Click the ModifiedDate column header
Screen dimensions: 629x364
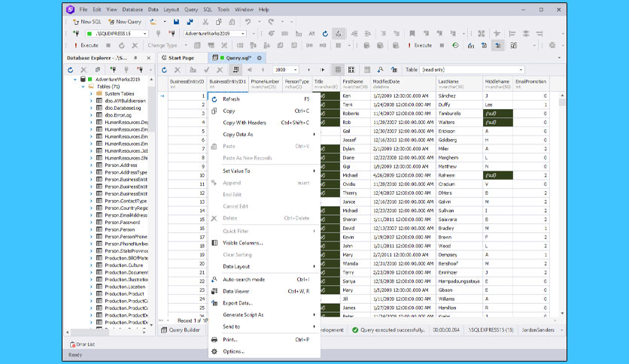(403, 83)
